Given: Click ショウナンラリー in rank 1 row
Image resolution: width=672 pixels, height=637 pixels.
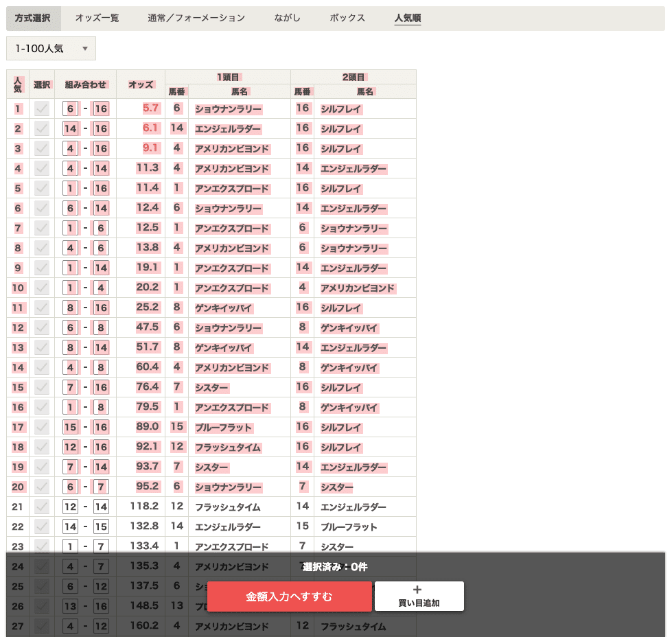Looking at the screenshot, I should point(228,109).
